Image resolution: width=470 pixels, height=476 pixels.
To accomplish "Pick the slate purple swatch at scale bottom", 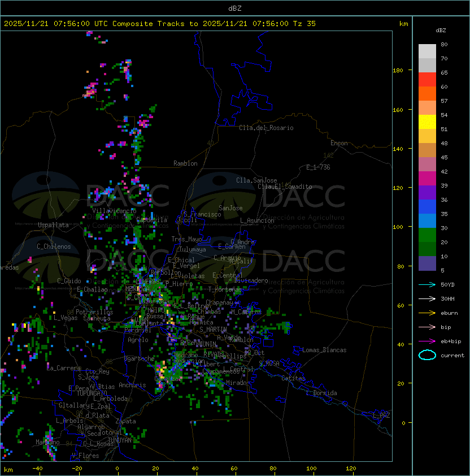I will 427,263.
